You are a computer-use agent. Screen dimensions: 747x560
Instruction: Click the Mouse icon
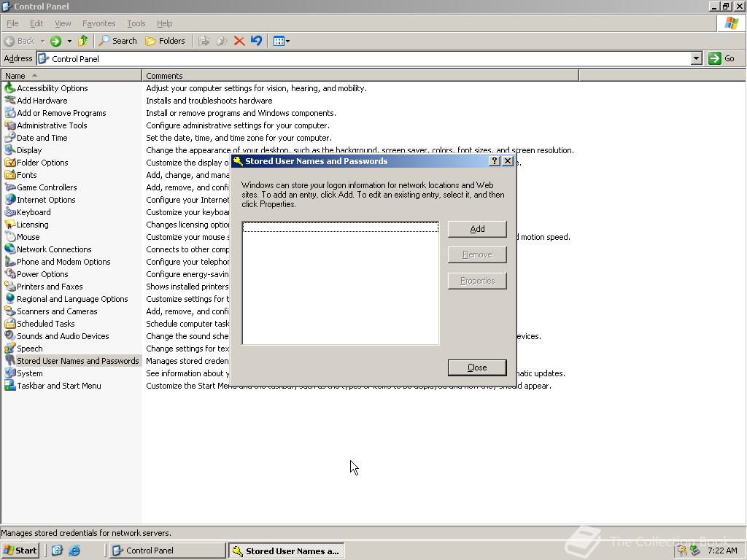[x=10, y=237]
